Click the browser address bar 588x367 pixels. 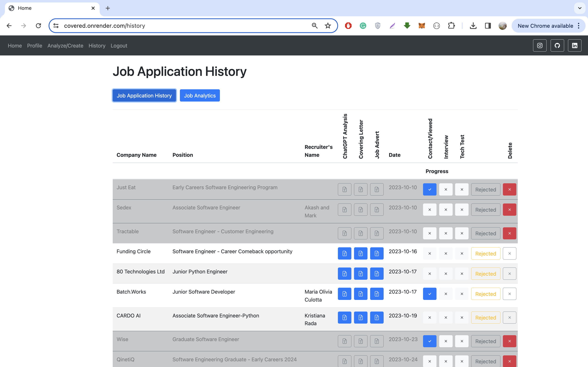point(185,26)
